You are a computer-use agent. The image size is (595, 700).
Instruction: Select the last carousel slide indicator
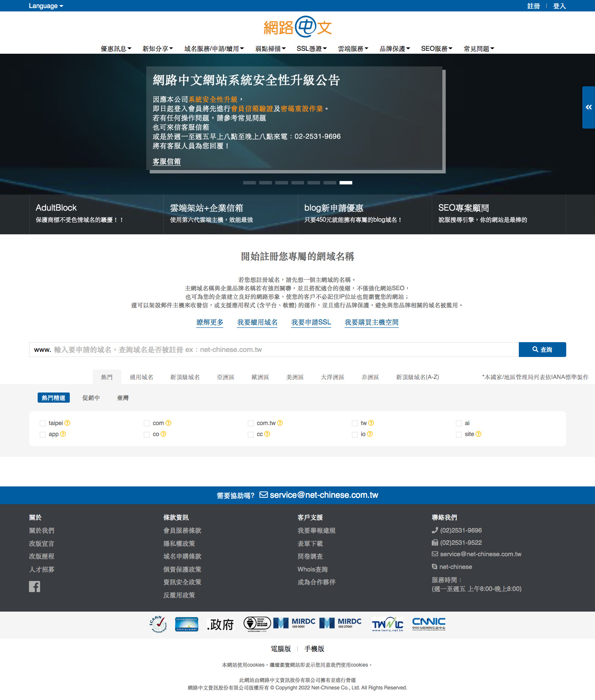346,183
